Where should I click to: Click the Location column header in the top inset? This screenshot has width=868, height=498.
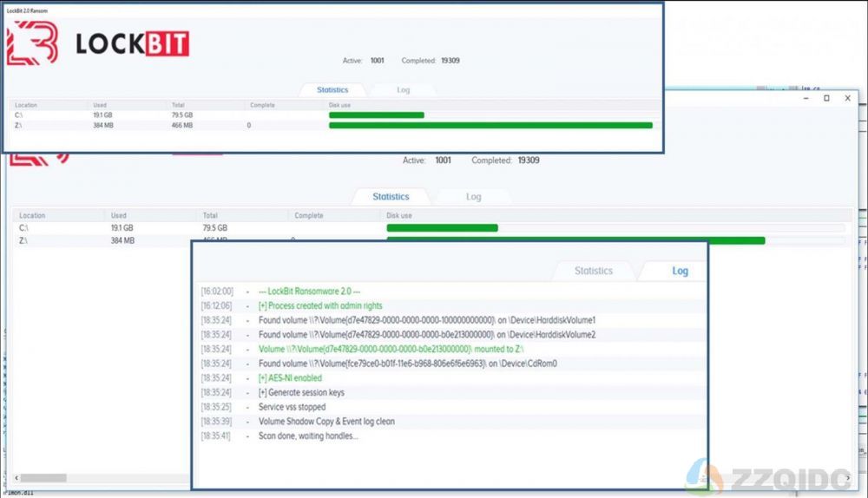coord(26,105)
